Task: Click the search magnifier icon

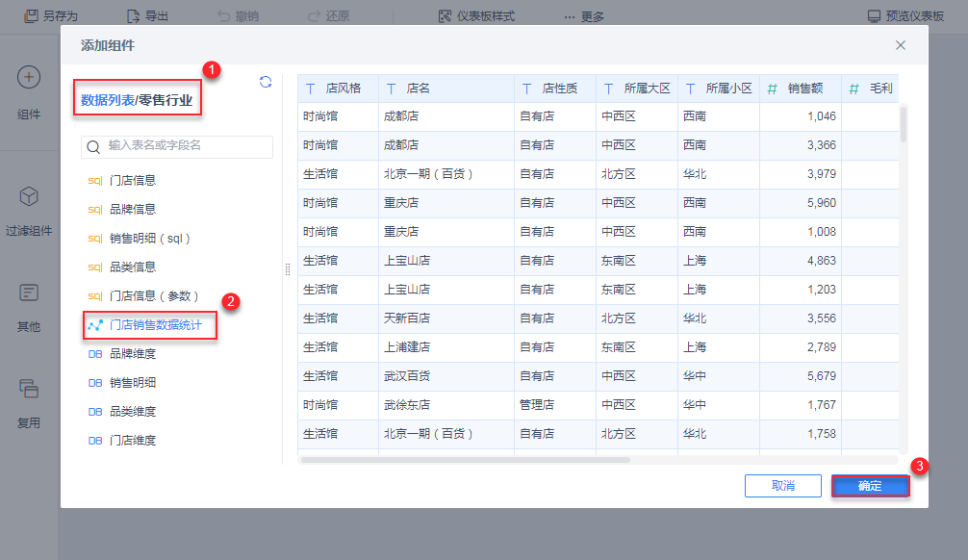Action: [x=93, y=147]
